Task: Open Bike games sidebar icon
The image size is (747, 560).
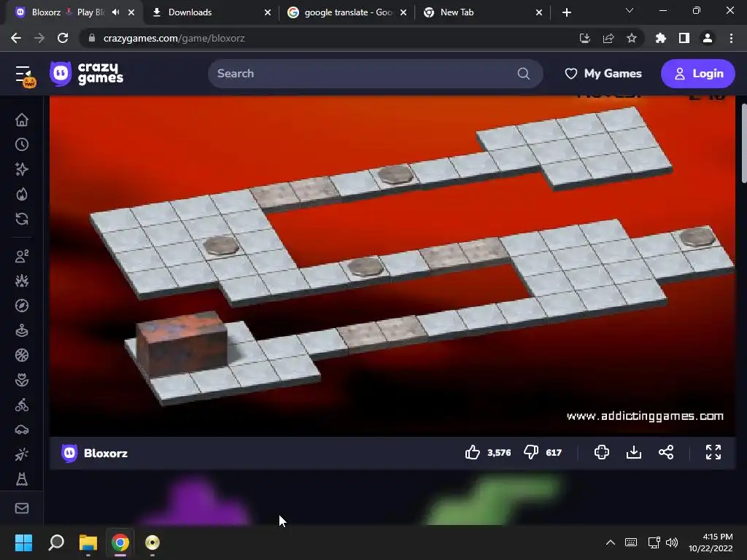Action: 22,405
